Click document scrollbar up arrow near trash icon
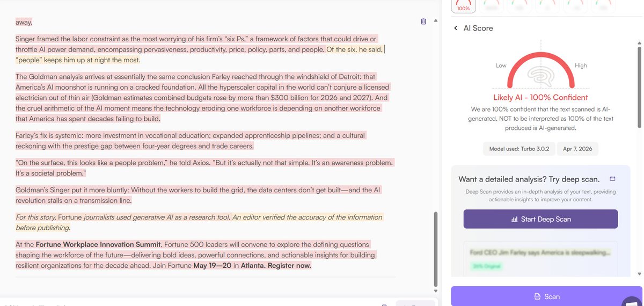Viewport: 644px width, 306px height. [x=436, y=19]
